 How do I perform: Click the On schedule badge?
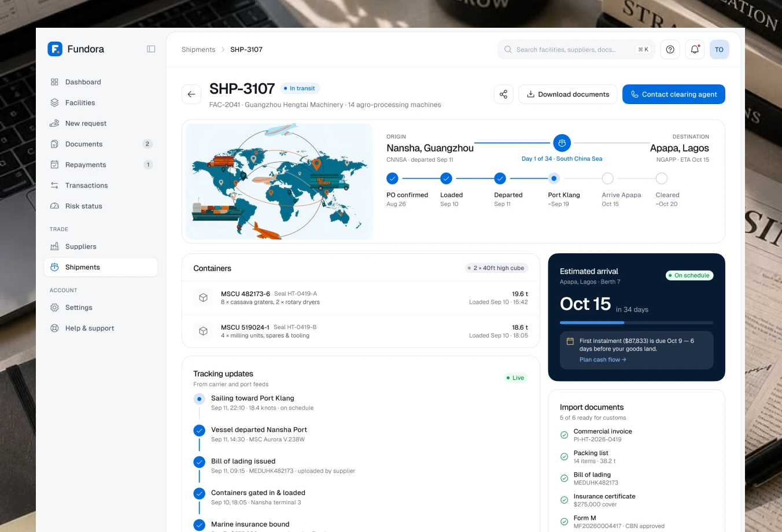689,276
